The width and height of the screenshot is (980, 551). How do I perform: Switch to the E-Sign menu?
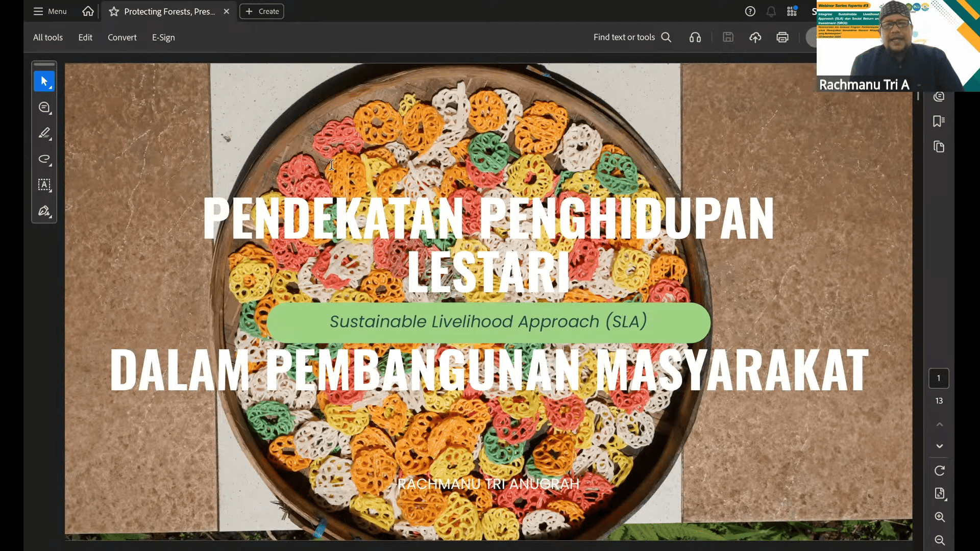[x=163, y=37]
